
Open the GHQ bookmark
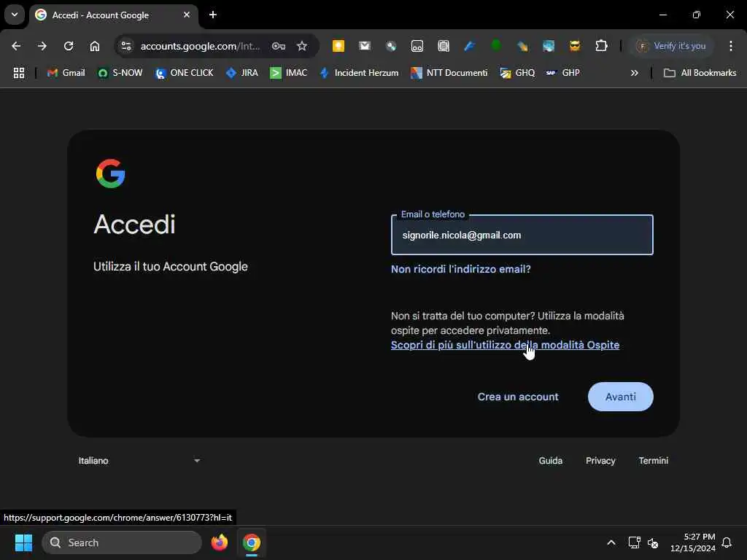[x=517, y=73]
